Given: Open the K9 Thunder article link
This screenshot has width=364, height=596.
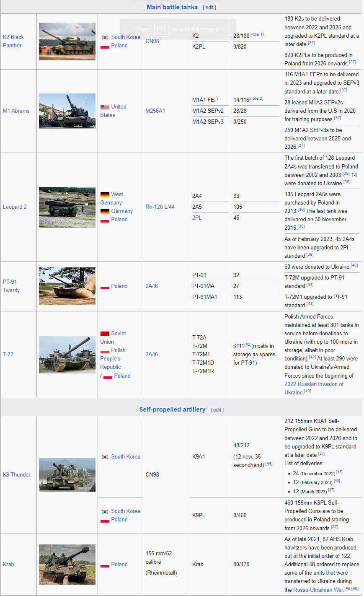Looking at the screenshot, I should coord(17,474).
